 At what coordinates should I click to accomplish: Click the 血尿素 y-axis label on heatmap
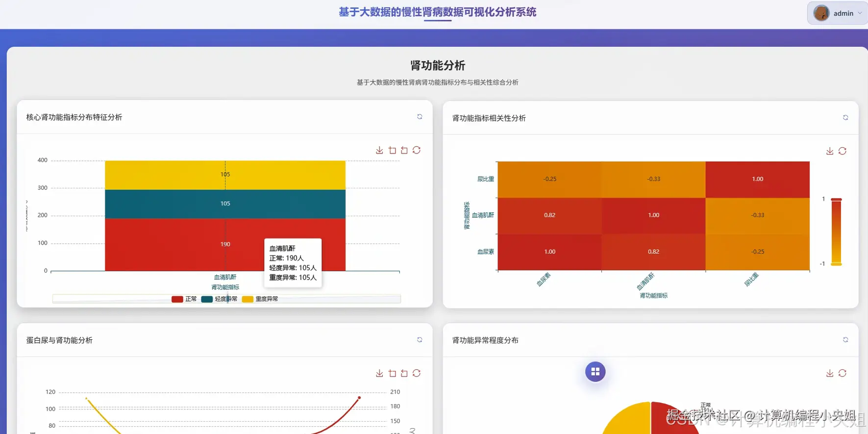[x=486, y=252]
